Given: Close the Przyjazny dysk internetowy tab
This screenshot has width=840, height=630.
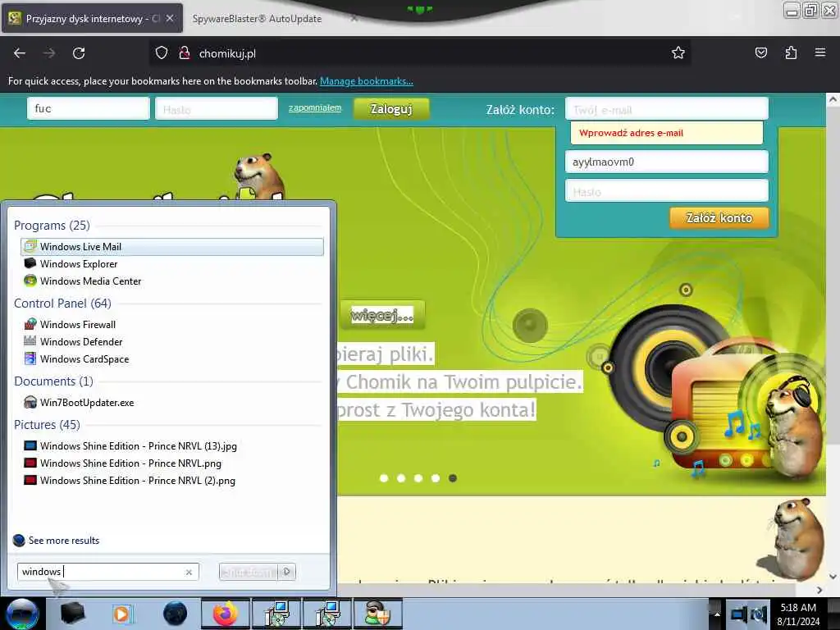Looking at the screenshot, I should [x=169, y=18].
